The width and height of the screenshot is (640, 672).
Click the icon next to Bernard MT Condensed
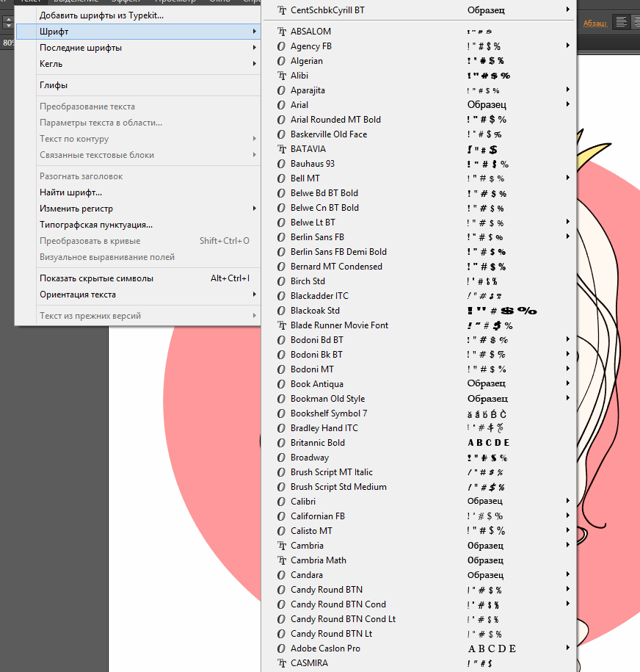pos(281,267)
